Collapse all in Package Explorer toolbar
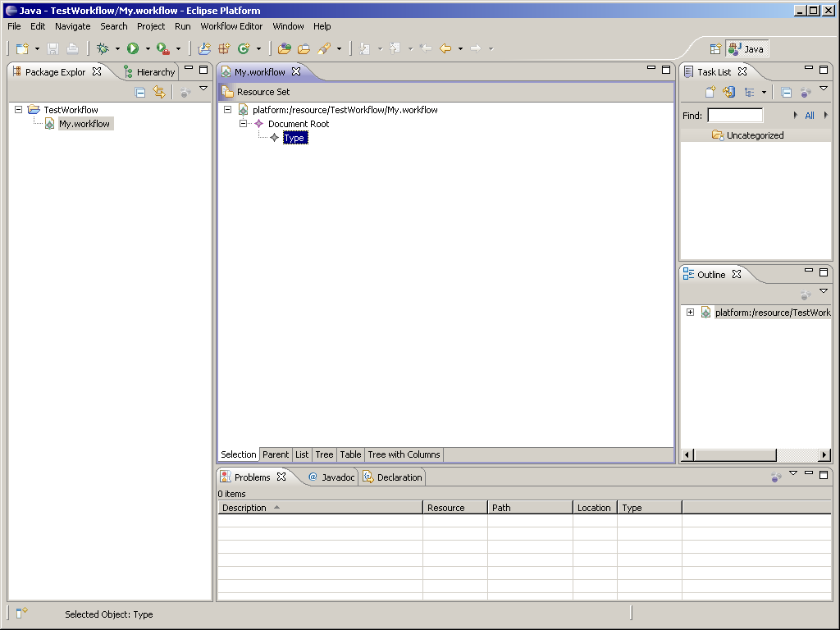840x630 pixels. [x=140, y=93]
